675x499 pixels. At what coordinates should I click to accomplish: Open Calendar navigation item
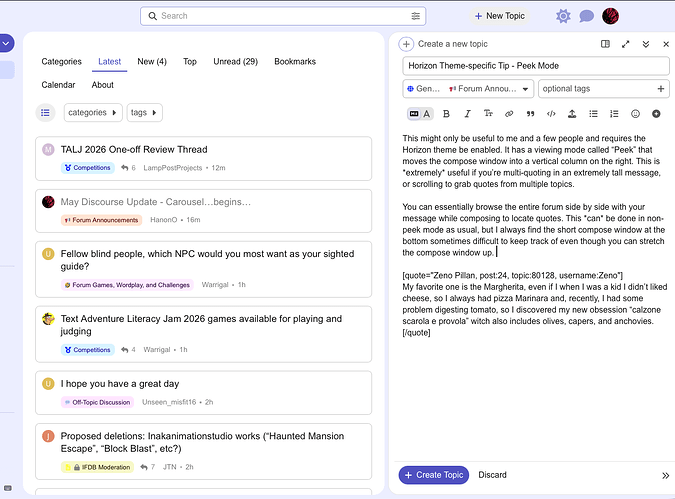pyautogui.click(x=58, y=85)
